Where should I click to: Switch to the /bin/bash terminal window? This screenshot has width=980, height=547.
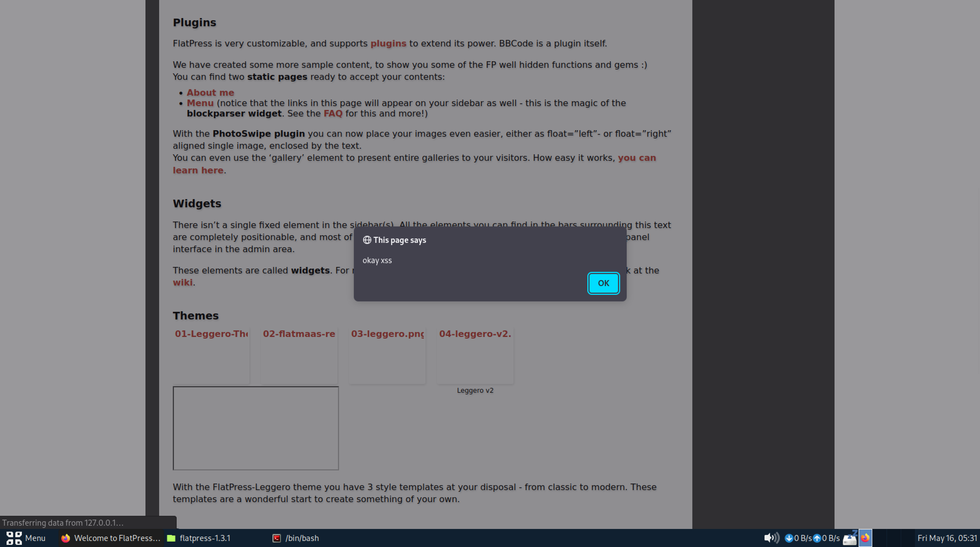tap(296, 538)
